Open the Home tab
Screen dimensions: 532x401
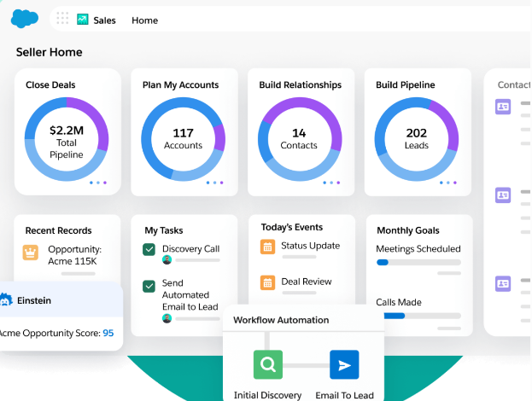tap(144, 20)
